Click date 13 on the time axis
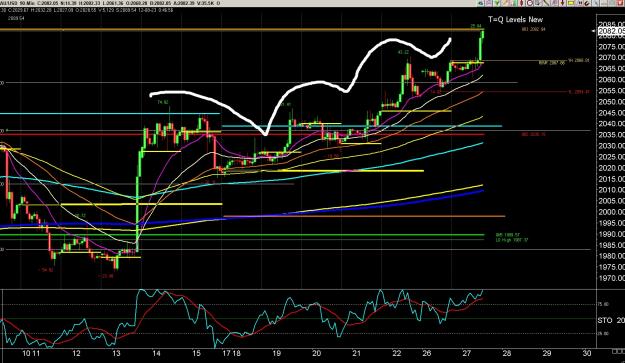 116,353
